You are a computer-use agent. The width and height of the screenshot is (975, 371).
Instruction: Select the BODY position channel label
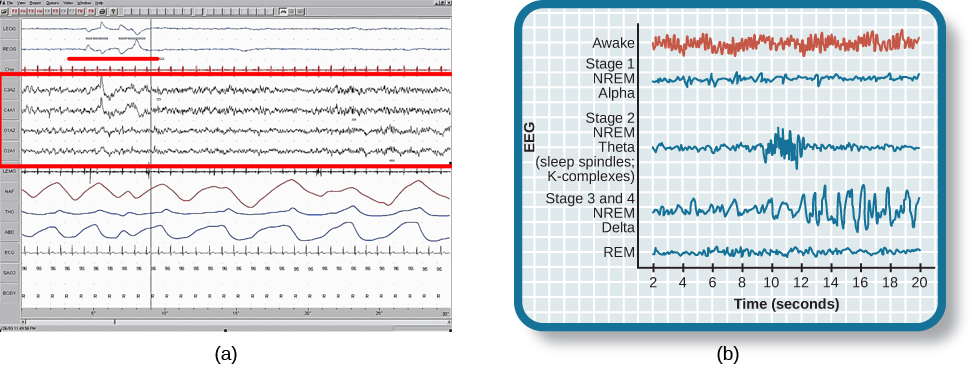[x=9, y=292]
